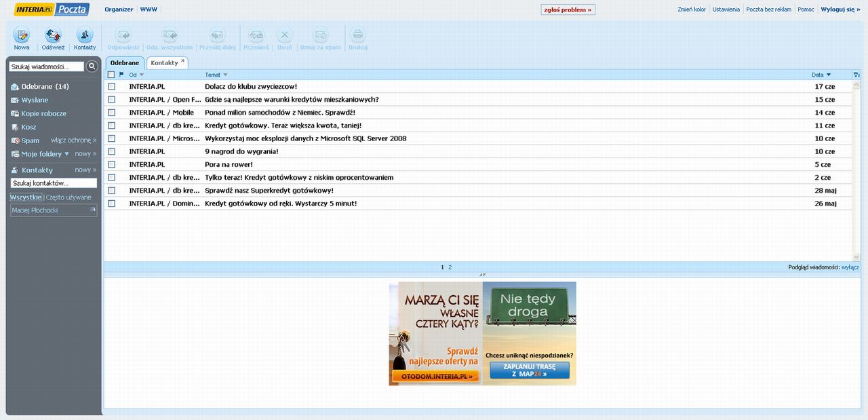Click the zgłoś problem button

(568, 9)
